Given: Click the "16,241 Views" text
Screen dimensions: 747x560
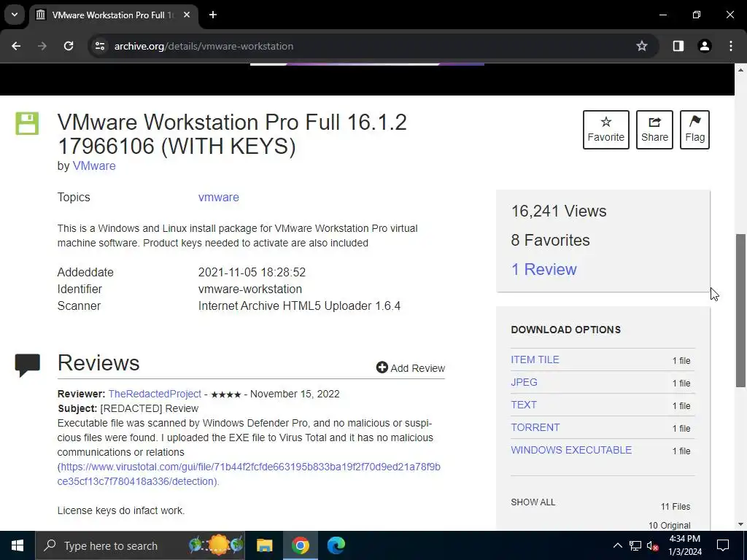Looking at the screenshot, I should point(558,211).
